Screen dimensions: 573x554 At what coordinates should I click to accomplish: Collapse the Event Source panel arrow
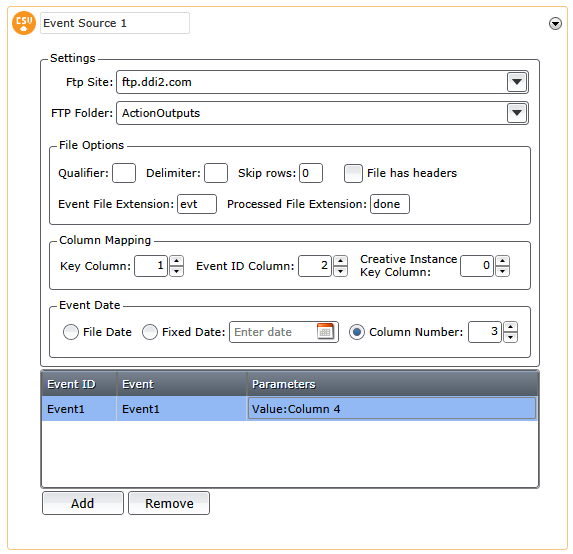[x=555, y=24]
